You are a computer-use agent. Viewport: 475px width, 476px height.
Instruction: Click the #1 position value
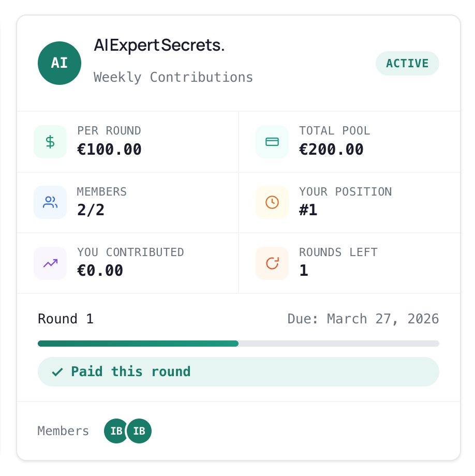(308, 210)
